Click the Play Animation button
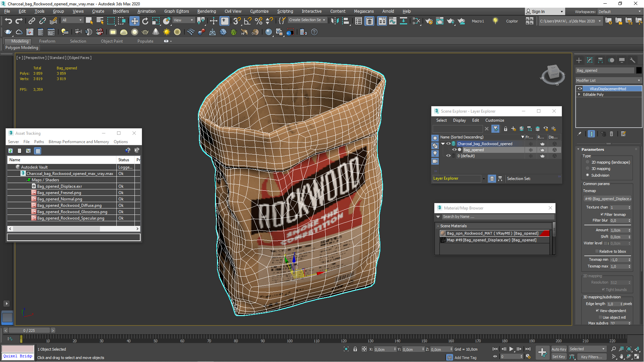This screenshot has width=644, height=362. [511, 349]
